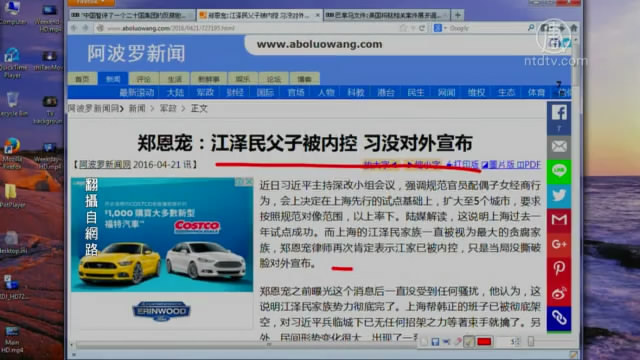Download the article via PDF link

529,164
